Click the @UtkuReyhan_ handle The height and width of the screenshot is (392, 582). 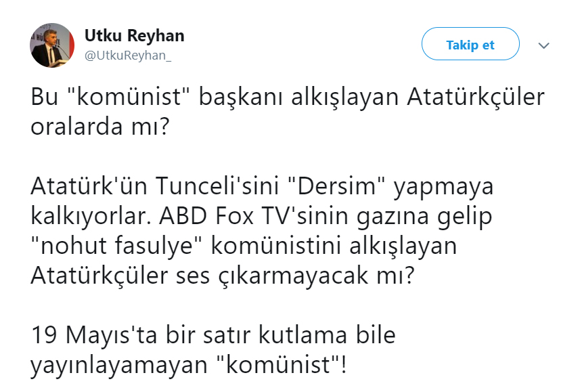coord(127,56)
